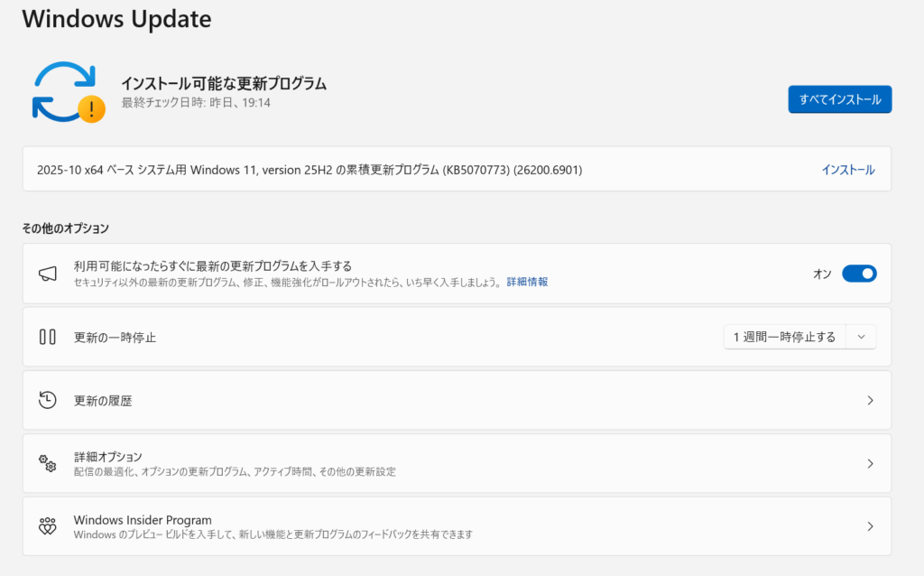Expand the pause duration dropdown arrow
Image resolution: width=924 pixels, height=576 pixels.
(x=861, y=337)
